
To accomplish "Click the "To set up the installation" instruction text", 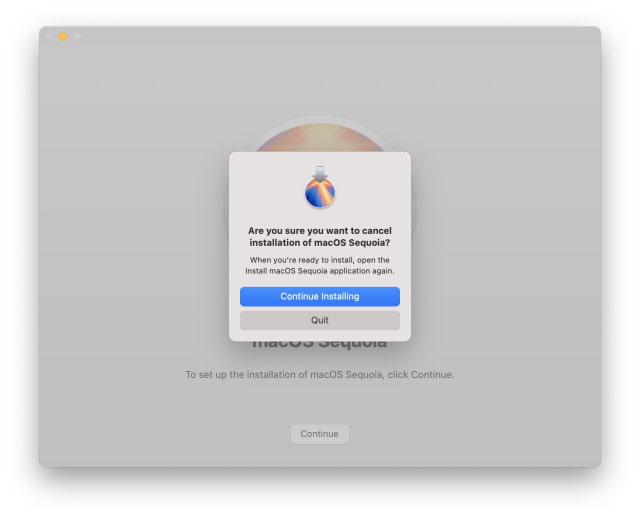I will (x=320, y=375).
